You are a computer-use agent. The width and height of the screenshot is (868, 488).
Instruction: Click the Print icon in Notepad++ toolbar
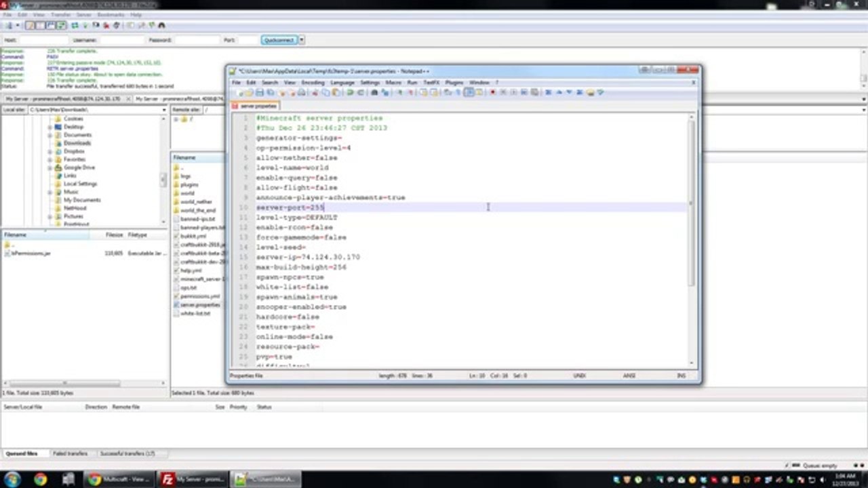302,92
